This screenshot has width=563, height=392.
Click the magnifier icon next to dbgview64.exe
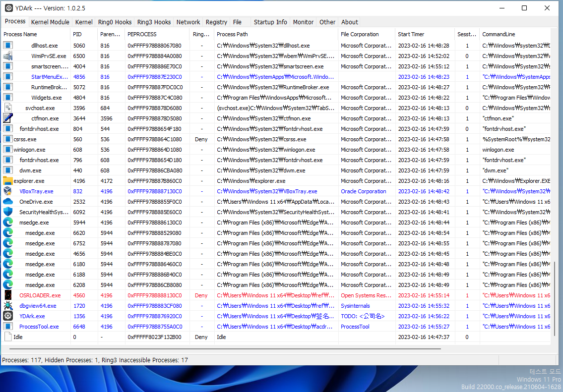click(x=8, y=306)
